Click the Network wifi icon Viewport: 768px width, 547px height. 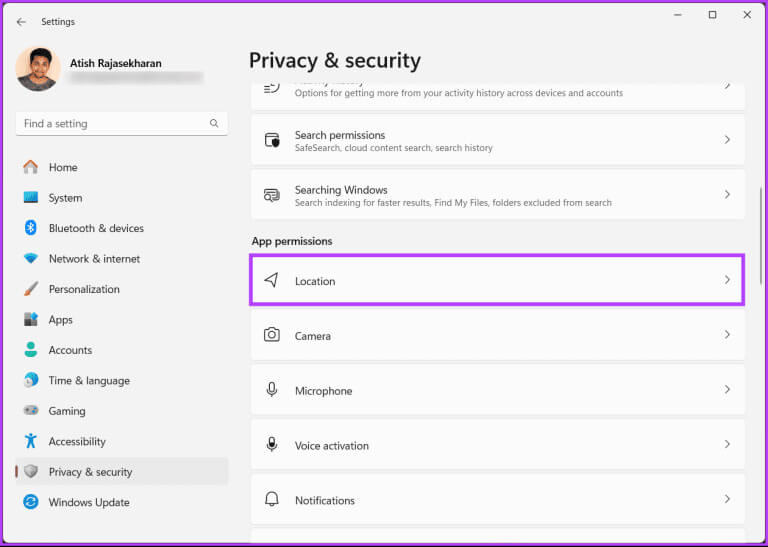point(30,259)
